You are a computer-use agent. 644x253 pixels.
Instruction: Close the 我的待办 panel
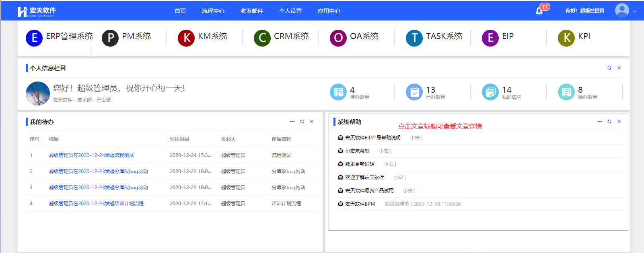click(311, 122)
